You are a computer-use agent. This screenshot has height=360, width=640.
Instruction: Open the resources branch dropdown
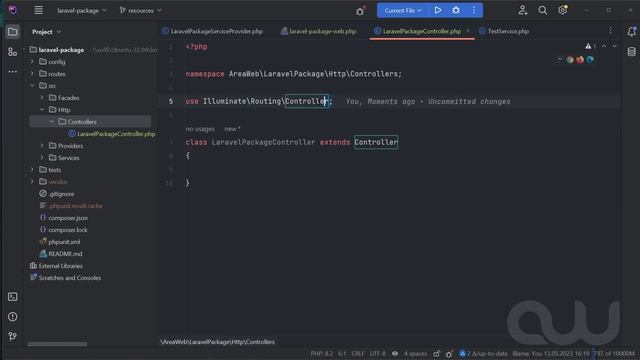pos(140,11)
